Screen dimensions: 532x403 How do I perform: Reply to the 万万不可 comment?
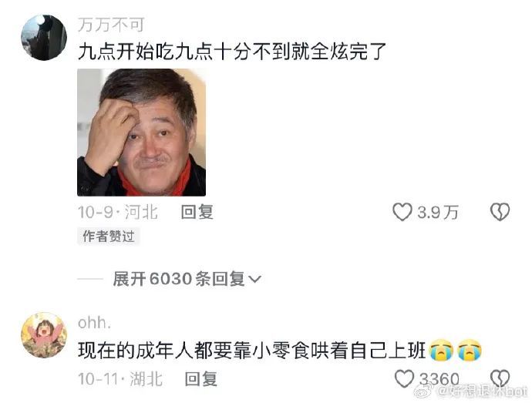[197, 213]
